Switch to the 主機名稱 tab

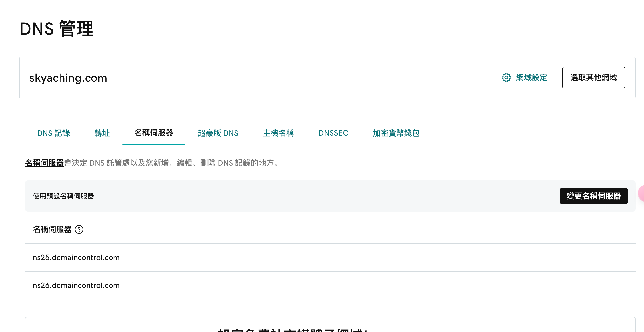pyautogui.click(x=278, y=133)
